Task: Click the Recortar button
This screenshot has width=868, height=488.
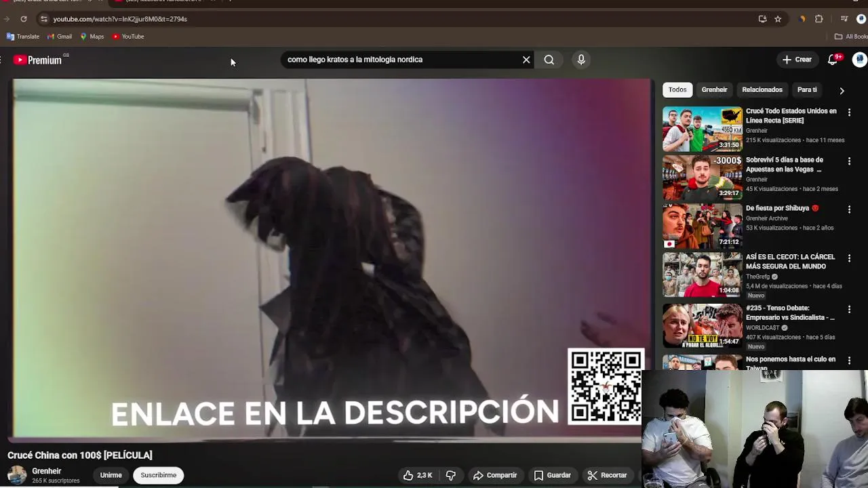Action: click(x=608, y=475)
